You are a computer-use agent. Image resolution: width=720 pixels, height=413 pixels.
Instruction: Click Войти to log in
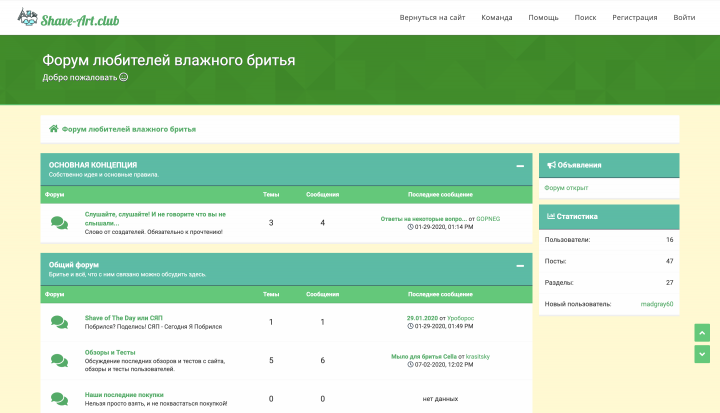click(x=684, y=17)
